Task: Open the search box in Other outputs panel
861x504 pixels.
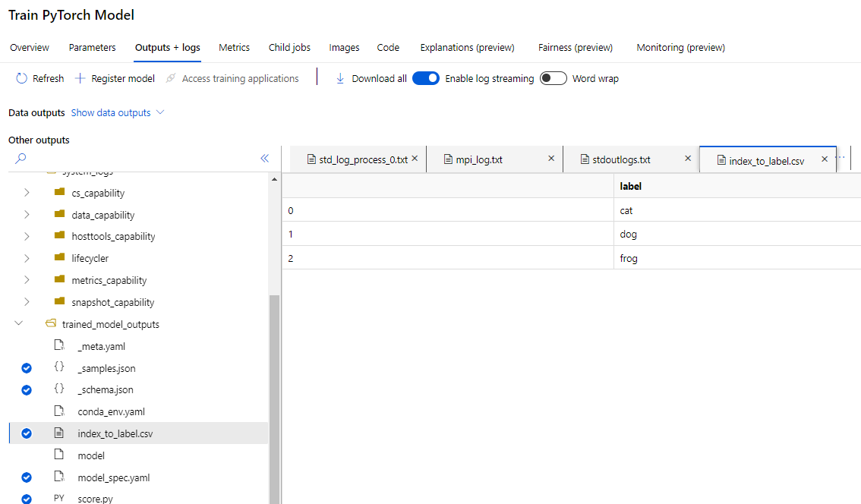Action: pyautogui.click(x=20, y=159)
